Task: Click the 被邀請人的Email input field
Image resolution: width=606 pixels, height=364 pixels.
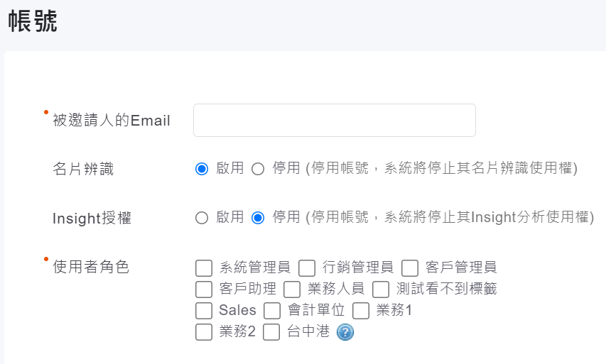Action: (x=334, y=121)
